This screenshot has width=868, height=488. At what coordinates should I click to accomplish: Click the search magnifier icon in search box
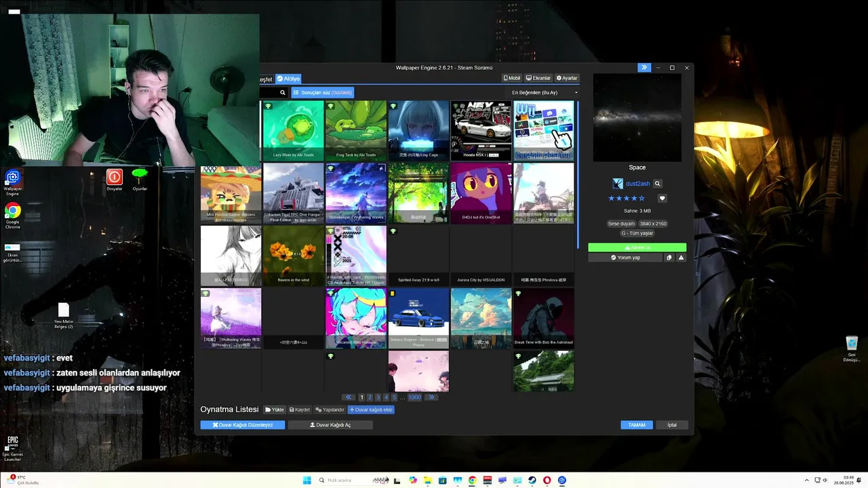click(x=283, y=92)
